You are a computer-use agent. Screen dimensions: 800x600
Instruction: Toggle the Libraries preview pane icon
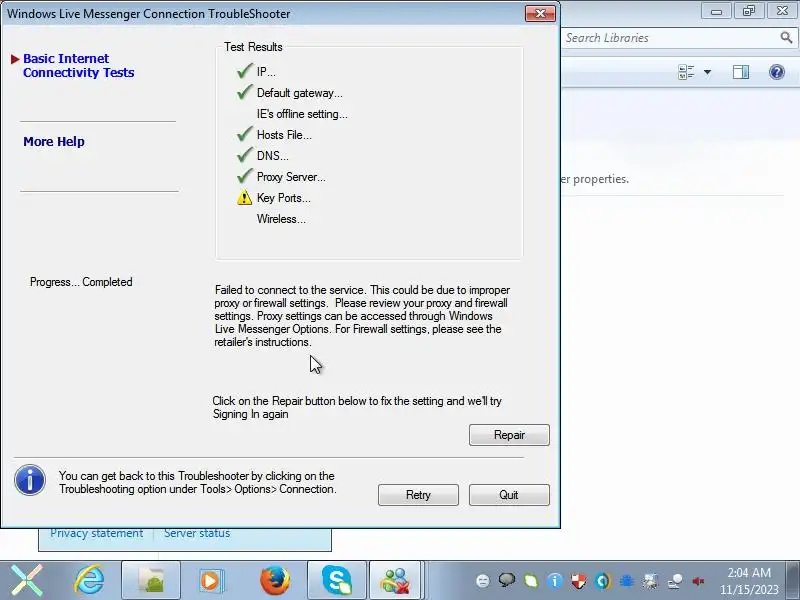(x=741, y=72)
